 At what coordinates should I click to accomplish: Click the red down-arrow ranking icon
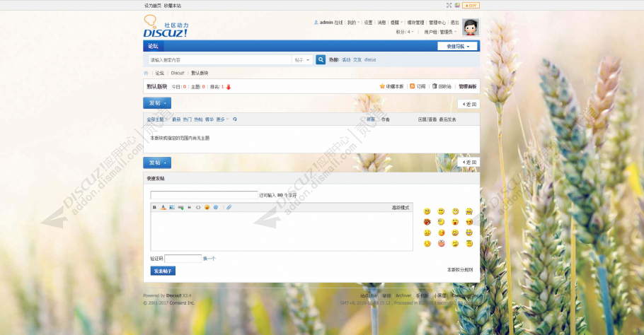click(229, 87)
